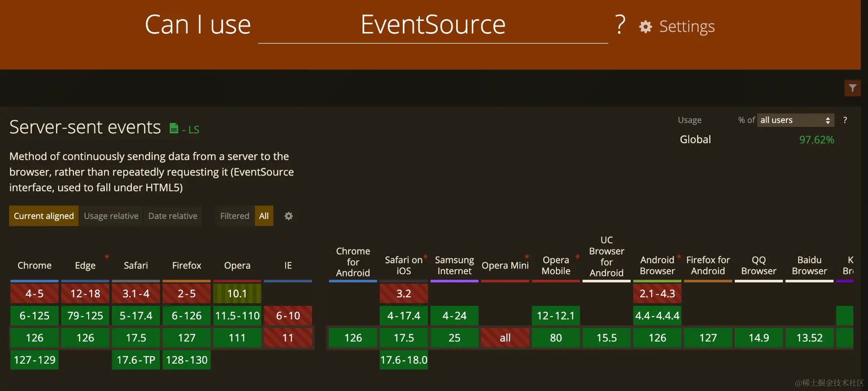Image resolution: width=868 pixels, height=391 pixels.
Task: Select the Current aligned view
Action: click(x=44, y=216)
